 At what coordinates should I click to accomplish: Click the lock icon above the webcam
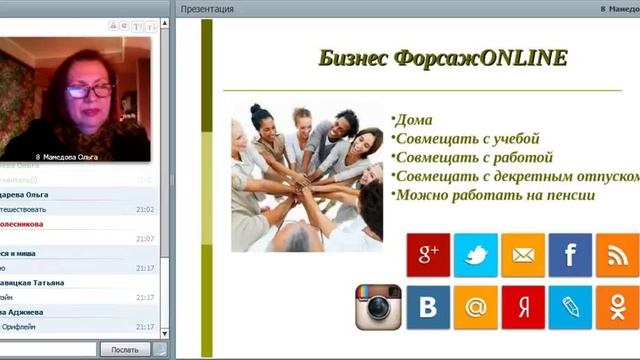[113, 26]
